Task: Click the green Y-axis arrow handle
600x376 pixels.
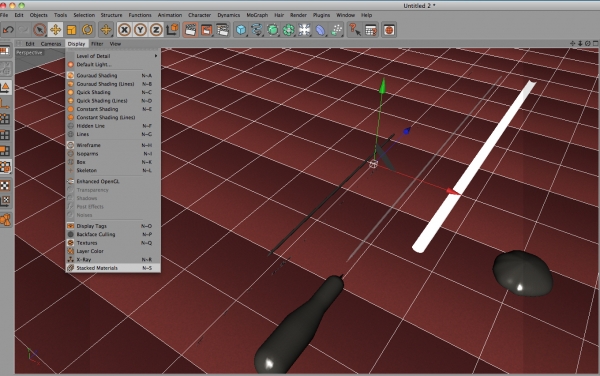Action: [382, 86]
